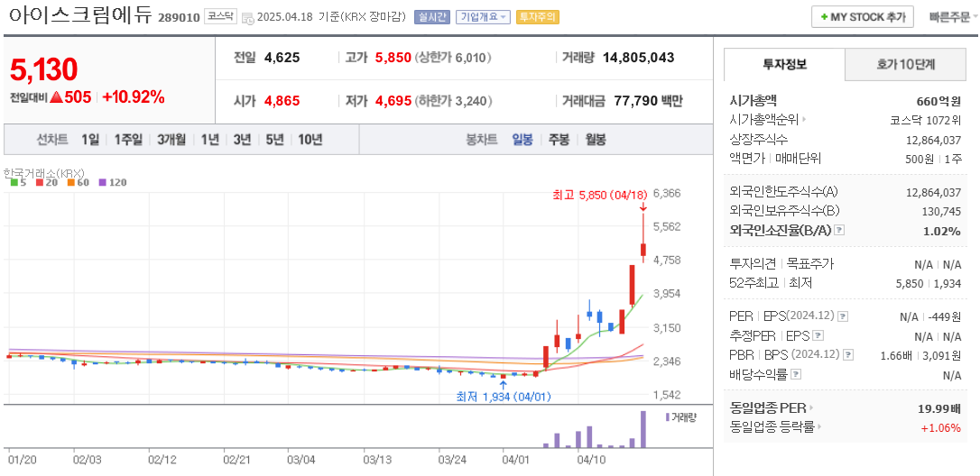This screenshot has width=980, height=476.
Task: Click the 최고 5,850 (04/18) chart marker
Action: click(599, 197)
